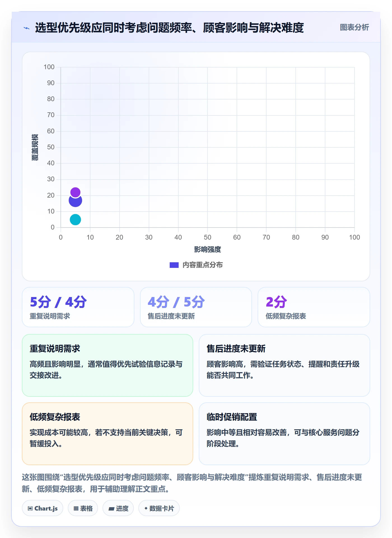Click x-axis tick label 50
Screen dimensions: 392x538
(207, 237)
